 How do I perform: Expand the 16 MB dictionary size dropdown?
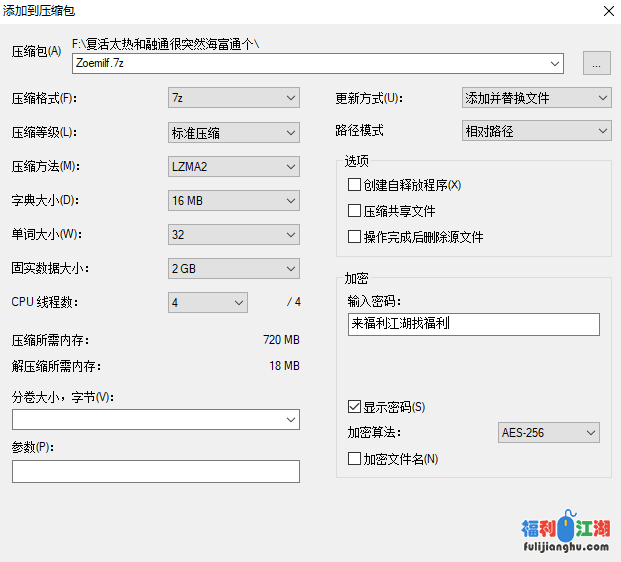tap(234, 201)
